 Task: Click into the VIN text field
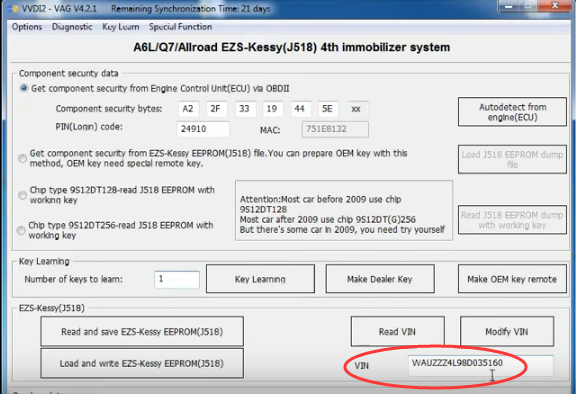(x=480, y=365)
